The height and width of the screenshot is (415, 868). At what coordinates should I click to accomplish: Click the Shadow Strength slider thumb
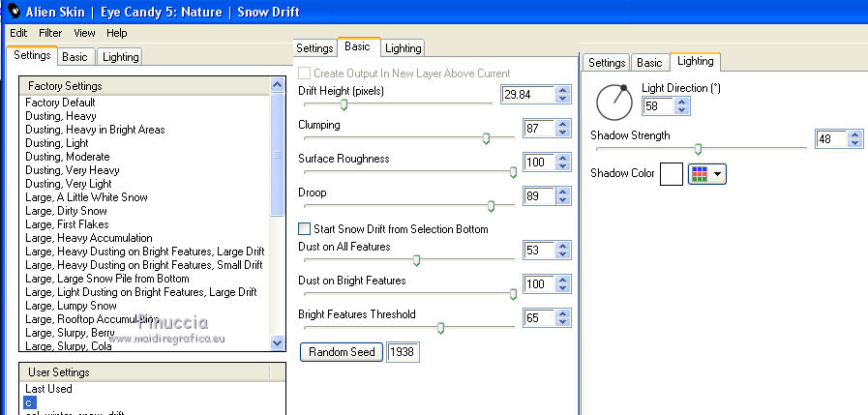tap(698, 149)
